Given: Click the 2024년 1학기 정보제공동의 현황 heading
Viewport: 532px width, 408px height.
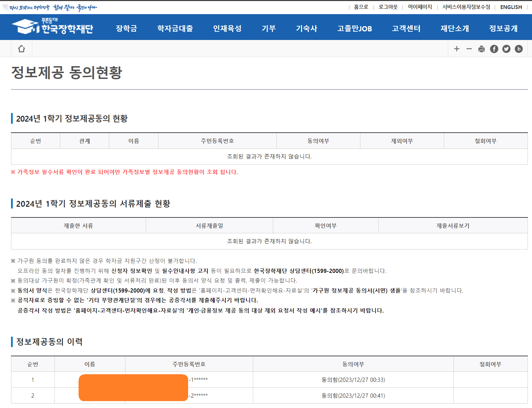Looking at the screenshot, I should coord(72,119).
